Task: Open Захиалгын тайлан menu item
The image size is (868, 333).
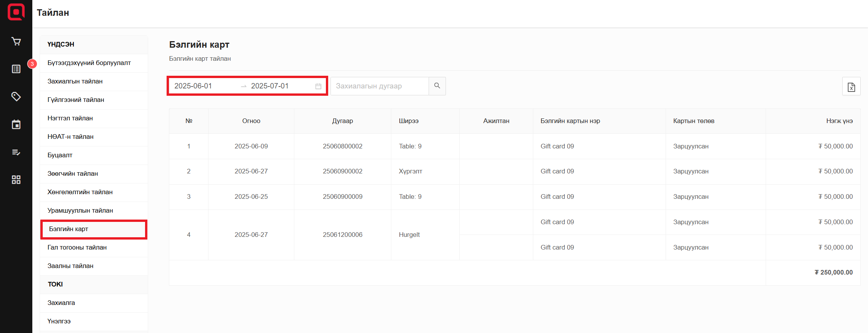Action: [75, 81]
